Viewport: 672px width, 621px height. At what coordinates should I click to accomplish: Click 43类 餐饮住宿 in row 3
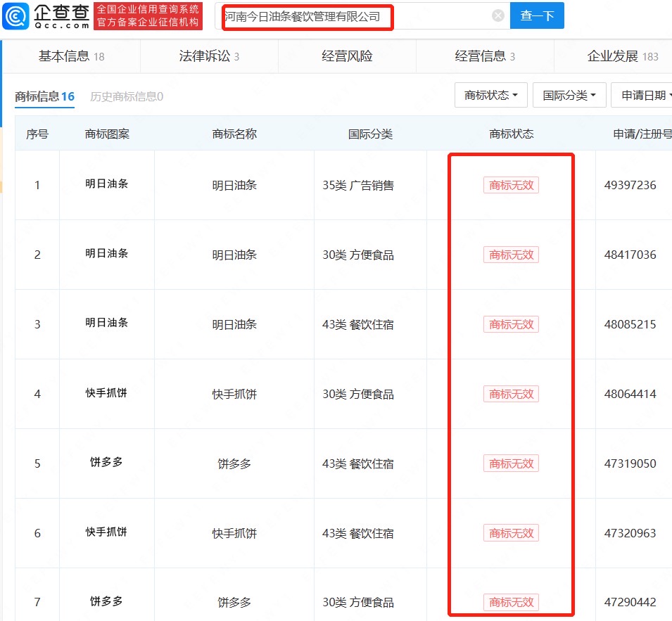tap(358, 324)
